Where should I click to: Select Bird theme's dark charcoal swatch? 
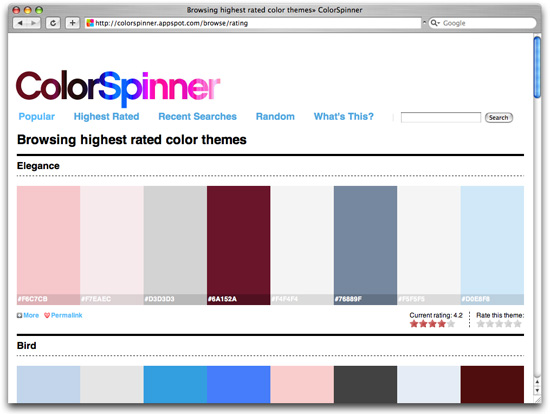click(x=365, y=385)
